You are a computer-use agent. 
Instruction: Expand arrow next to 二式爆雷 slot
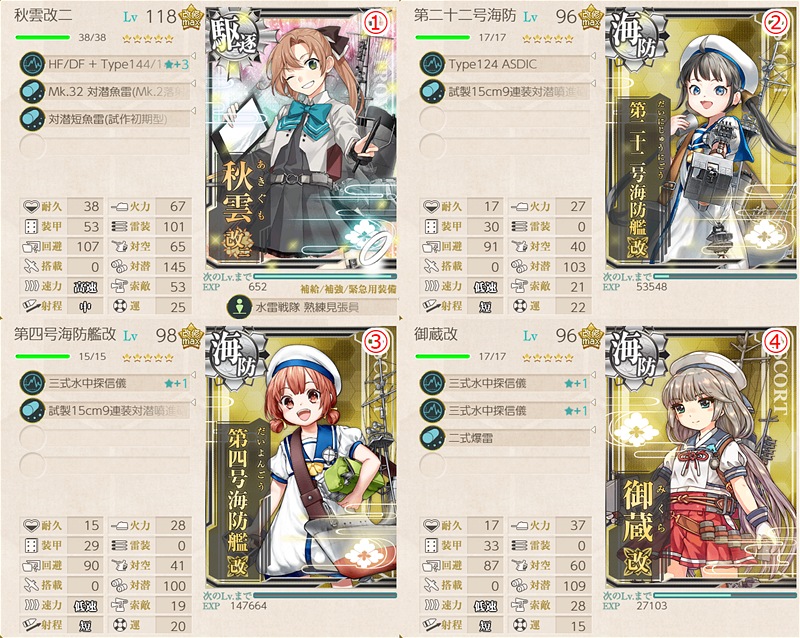[593, 430]
